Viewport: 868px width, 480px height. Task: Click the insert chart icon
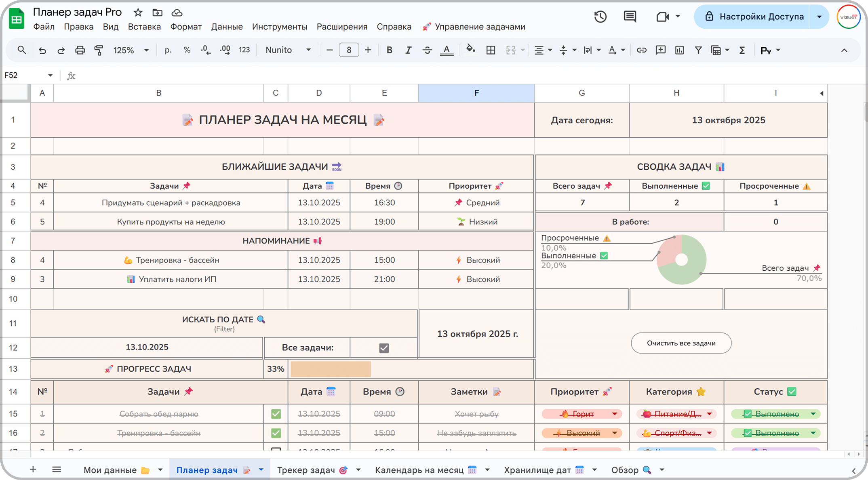point(679,50)
